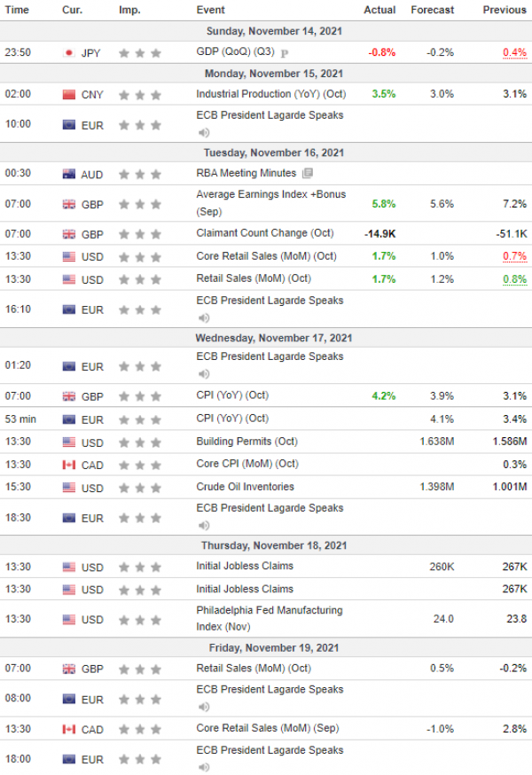
Task: Select the Forecast column header
Action: pos(432,10)
